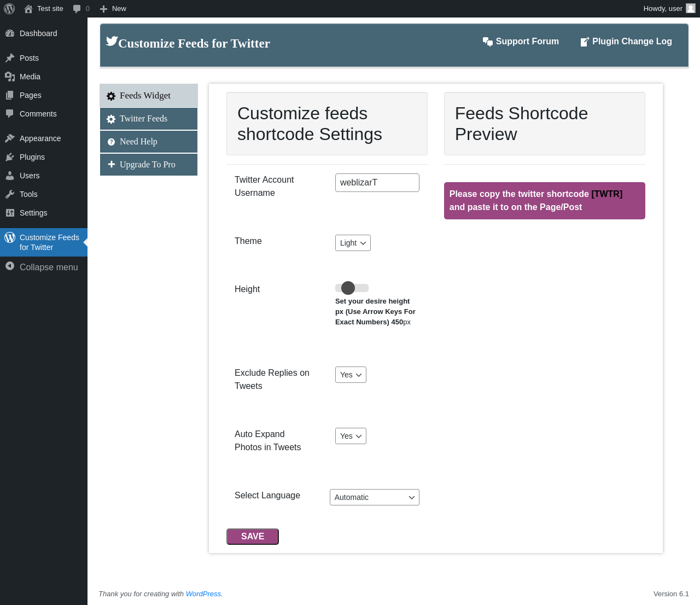Click the question mark icon beside Need Help
The width and height of the screenshot is (700, 605).
pyautogui.click(x=111, y=142)
